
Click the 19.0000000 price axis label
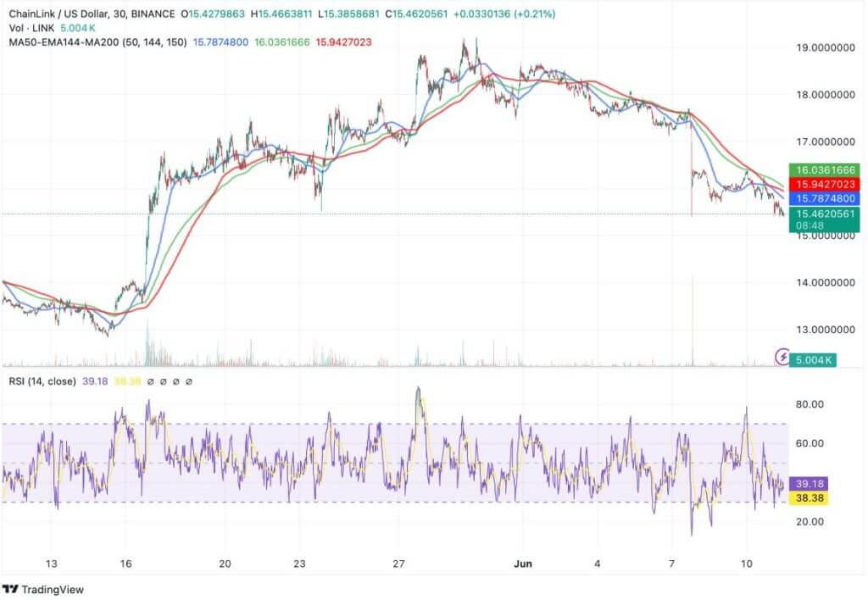click(x=826, y=48)
